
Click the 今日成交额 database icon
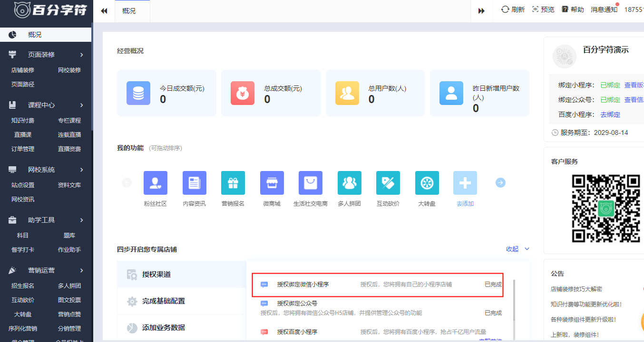[138, 93]
